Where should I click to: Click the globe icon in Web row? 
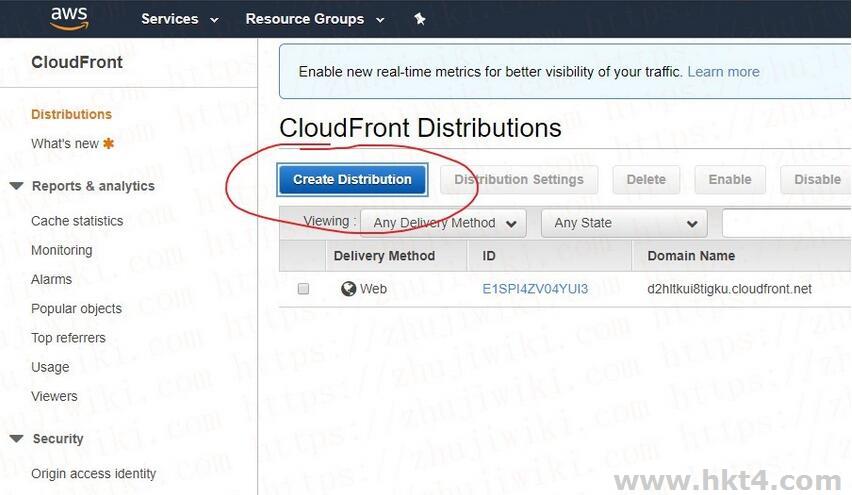[348, 289]
